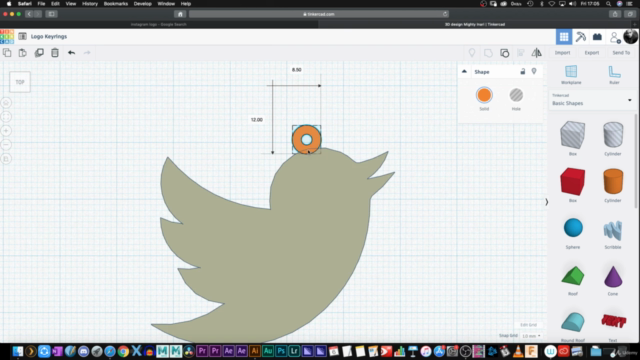Click the TOP view cube
The width and height of the screenshot is (640, 360).
click(x=20, y=82)
